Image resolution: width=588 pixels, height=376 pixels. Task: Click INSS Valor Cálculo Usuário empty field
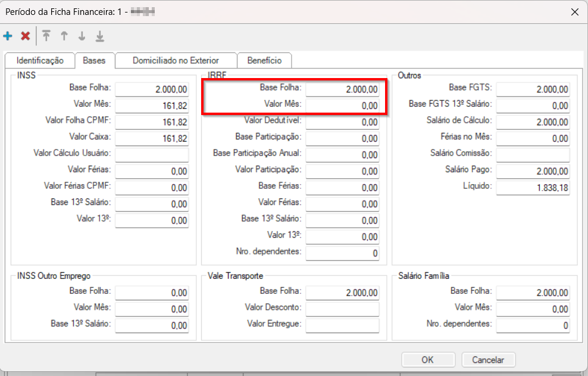pyautogui.click(x=152, y=155)
